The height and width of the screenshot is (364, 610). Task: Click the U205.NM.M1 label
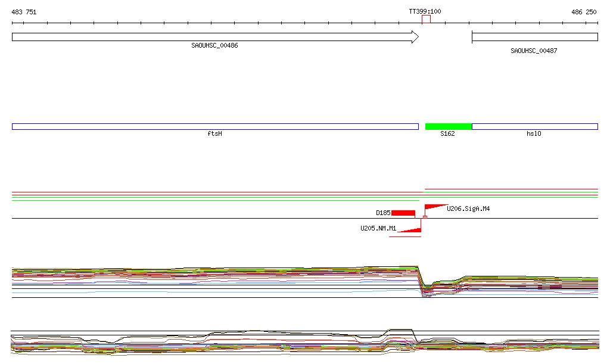[x=378, y=228]
